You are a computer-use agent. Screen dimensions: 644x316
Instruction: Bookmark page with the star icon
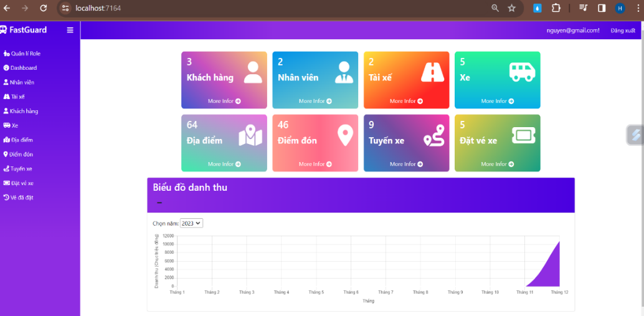tap(511, 8)
